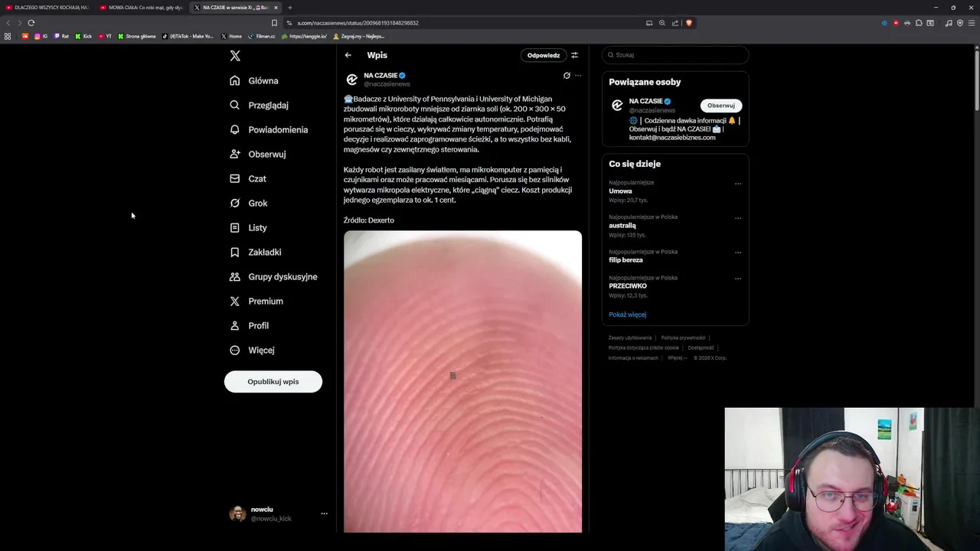Open the Obserwuj sidebar item
Viewport: 980px width, 551px height.
258,154
